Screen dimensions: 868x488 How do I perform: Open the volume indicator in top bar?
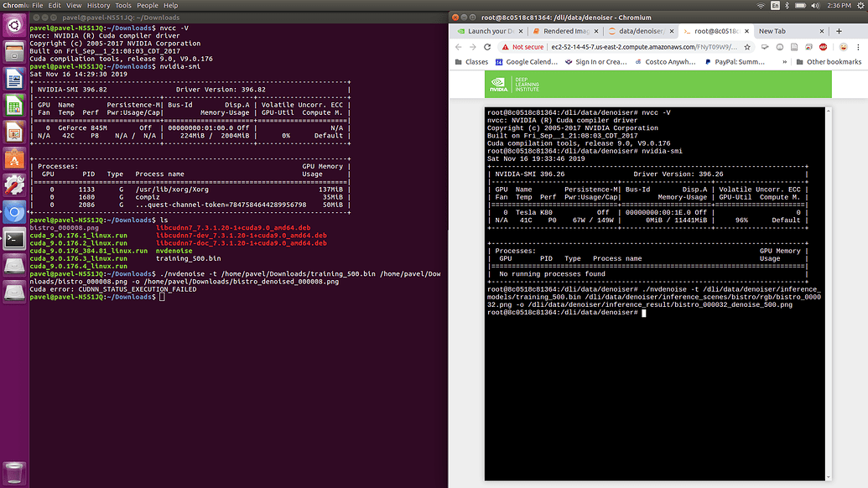coord(815,5)
